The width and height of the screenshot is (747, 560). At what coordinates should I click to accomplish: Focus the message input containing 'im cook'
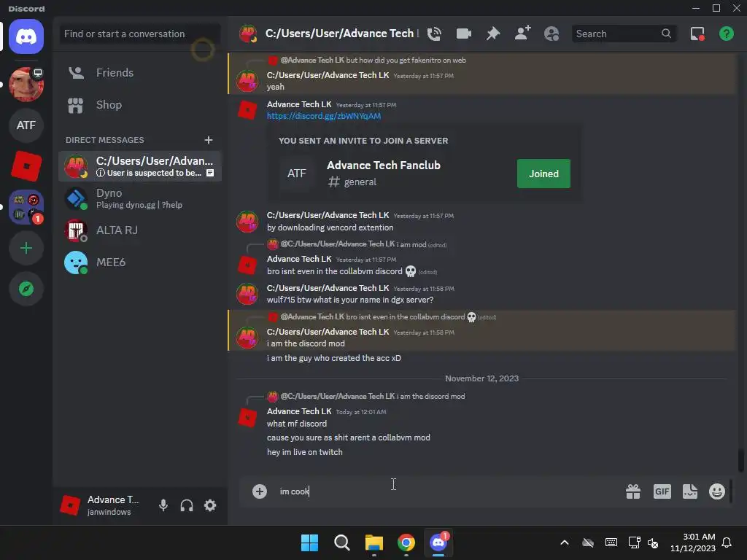[x=448, y=491]
